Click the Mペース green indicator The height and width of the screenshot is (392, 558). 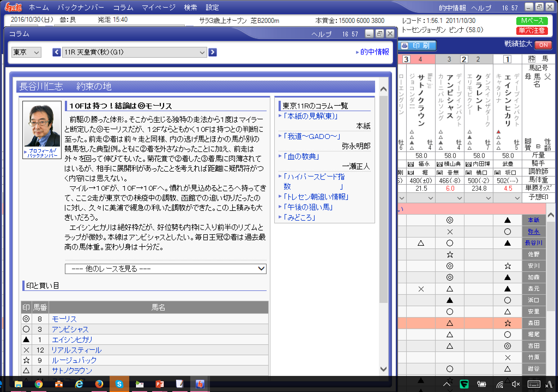point(532,21)
